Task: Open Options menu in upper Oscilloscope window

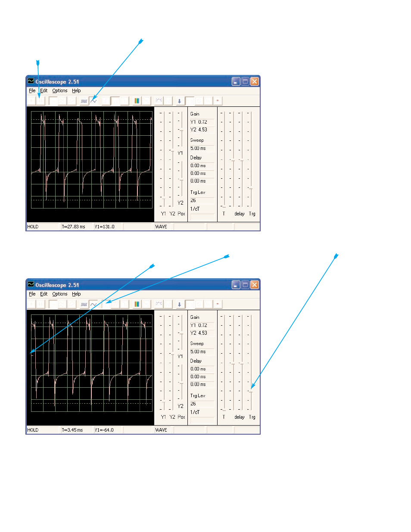Action: click(60, 90)
